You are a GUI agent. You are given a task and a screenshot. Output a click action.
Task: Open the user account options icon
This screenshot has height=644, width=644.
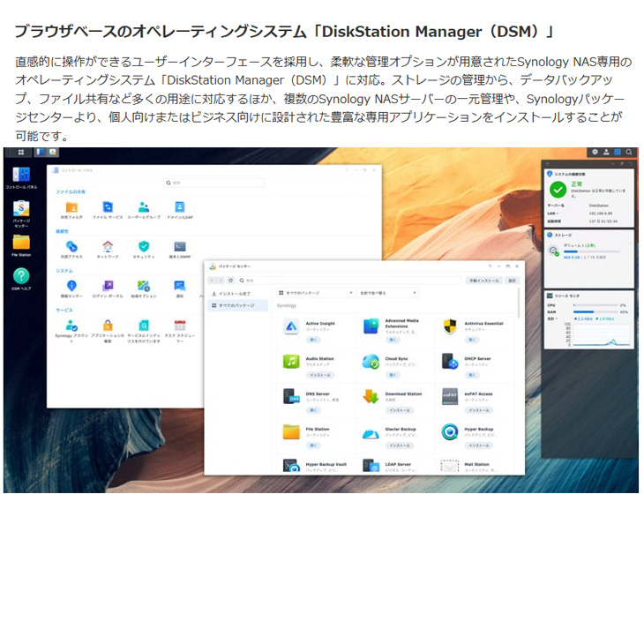coord(607,153)
